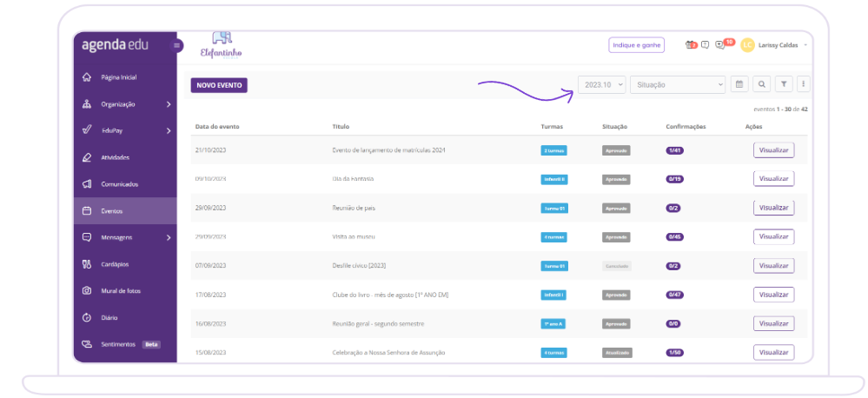Click the magnifying glass search icon
The height and width of the screenshot is (398, 868).
tap(762, 84)
